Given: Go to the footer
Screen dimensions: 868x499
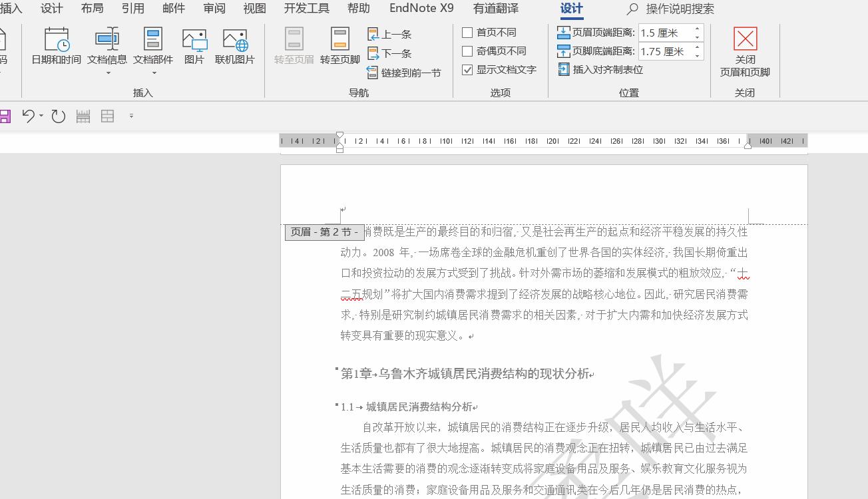Looking at the screenshot, I should (339, 47).
